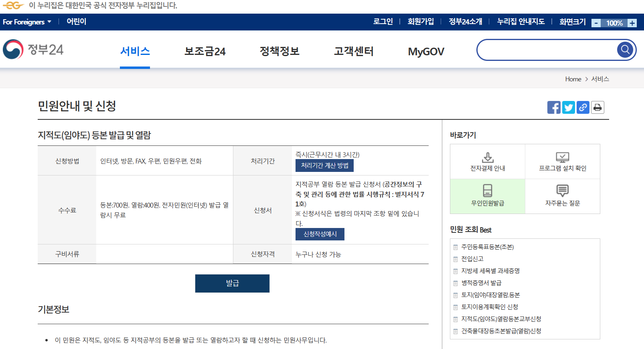Click the e-government emblem icon
644x349 pixels.
(x=13, y=5)
